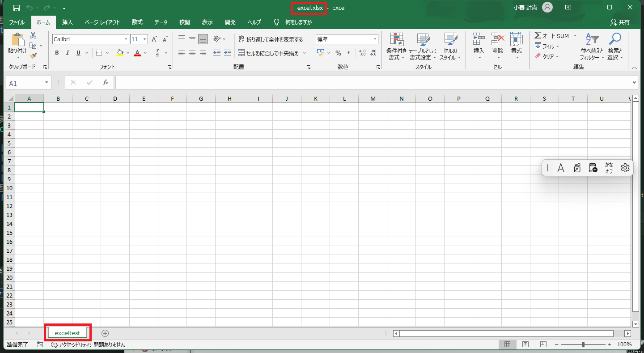Click the comma style icon in 数値 group
Viewport: 644px width, 353px height.
coord(348,52)
